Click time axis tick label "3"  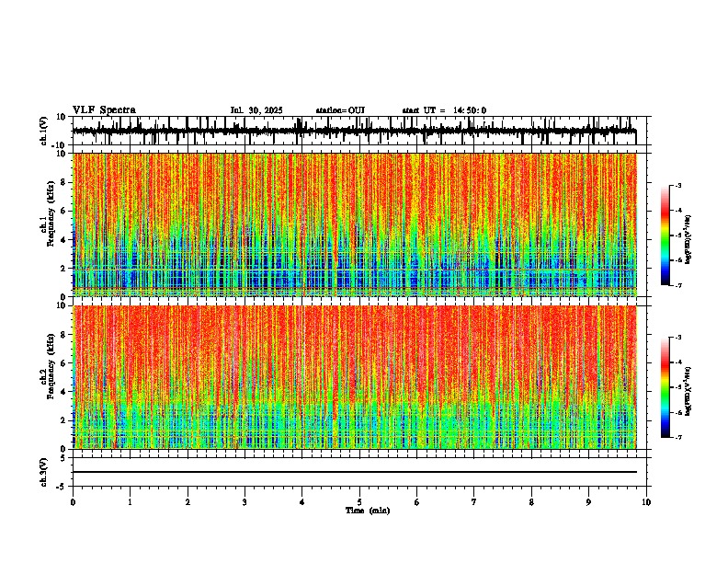(x=245, y=502)
